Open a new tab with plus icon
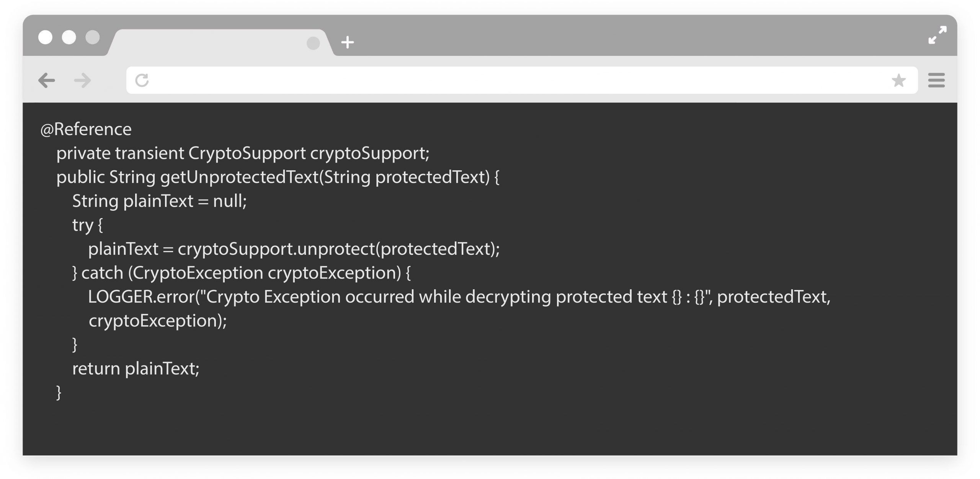This screenshot has height=479, width=980. (347, 42)
